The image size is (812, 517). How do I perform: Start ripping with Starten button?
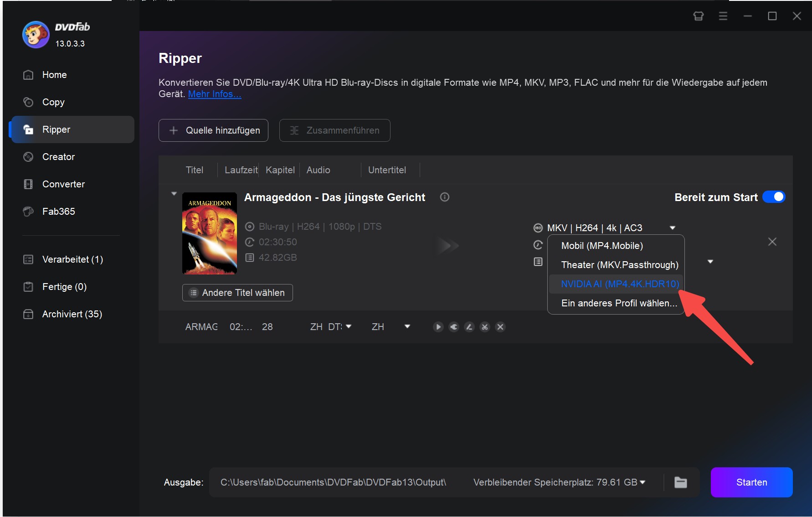coord(752,482)
